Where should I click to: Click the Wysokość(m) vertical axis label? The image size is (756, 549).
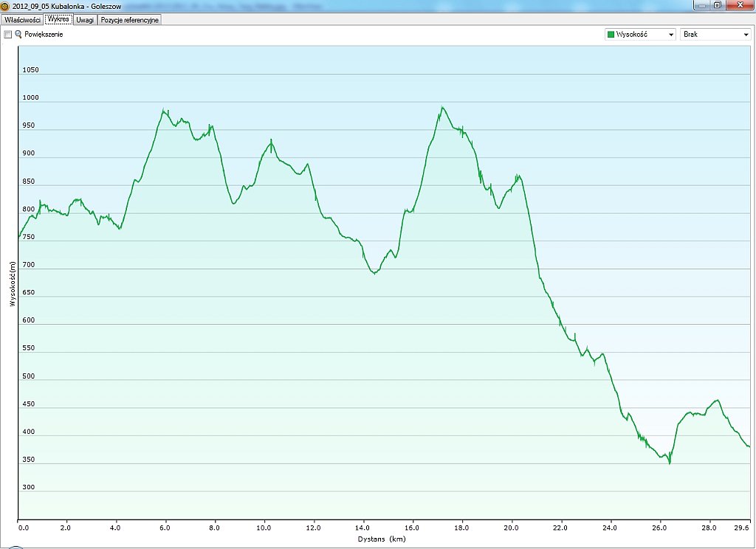pos(12,283)
